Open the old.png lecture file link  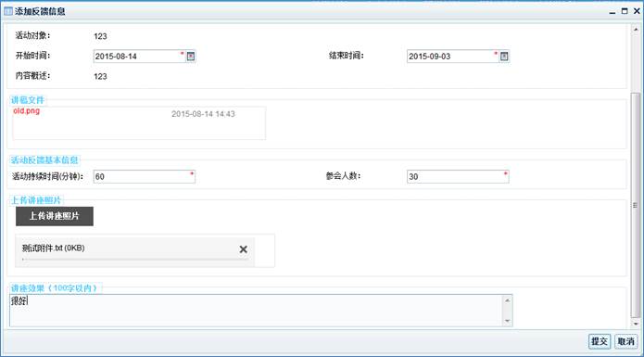pyautogui.click(x=26, y=111)
